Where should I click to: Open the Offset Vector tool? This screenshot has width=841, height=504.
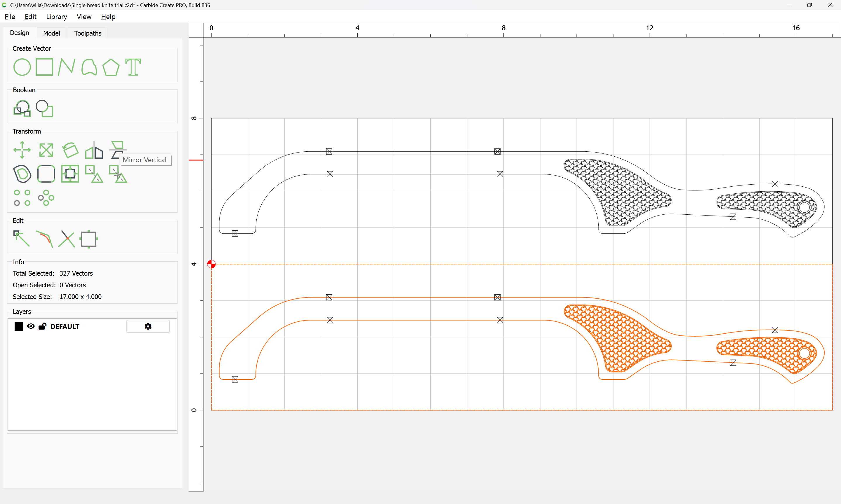tap(22, 174)
